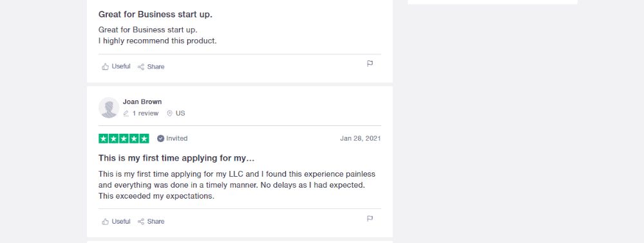This screenshot has width=644, height=243.
Task: Open review titled "This is my first time applying for my…"
Action: [176, 158]
